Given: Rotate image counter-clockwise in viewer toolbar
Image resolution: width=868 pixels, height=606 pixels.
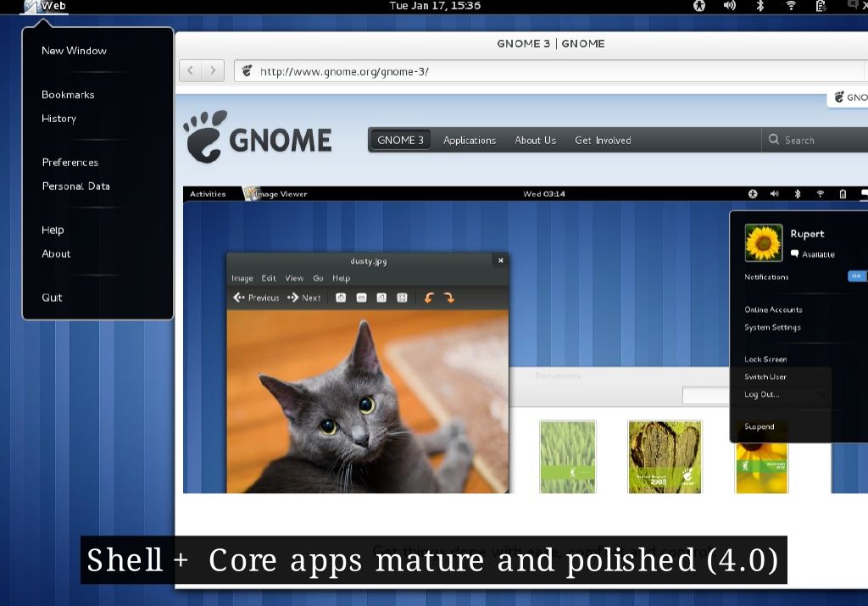Looking at the screenshot, I should (x=428, y=297).
